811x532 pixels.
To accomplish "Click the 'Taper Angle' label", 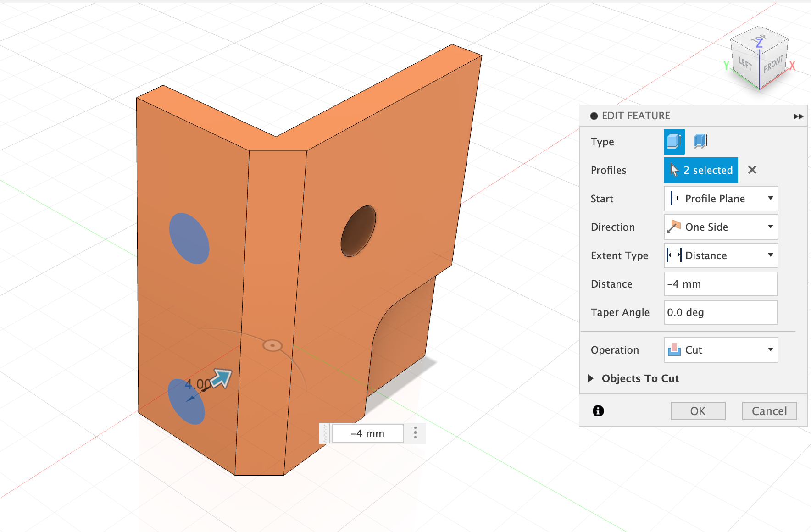I will point(620,312).
